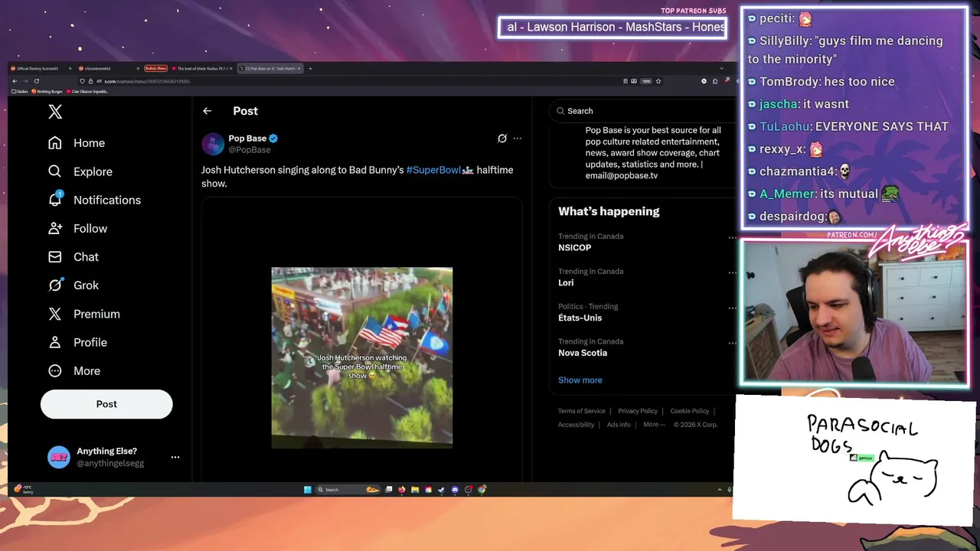
Task: Click the weather widget on the taskbar
Action: pos(24,489)
